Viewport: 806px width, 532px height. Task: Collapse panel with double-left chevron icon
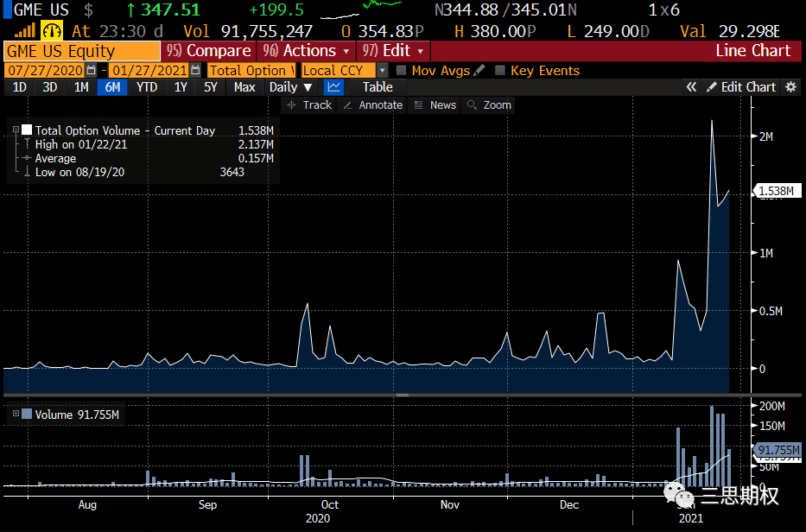691,87
